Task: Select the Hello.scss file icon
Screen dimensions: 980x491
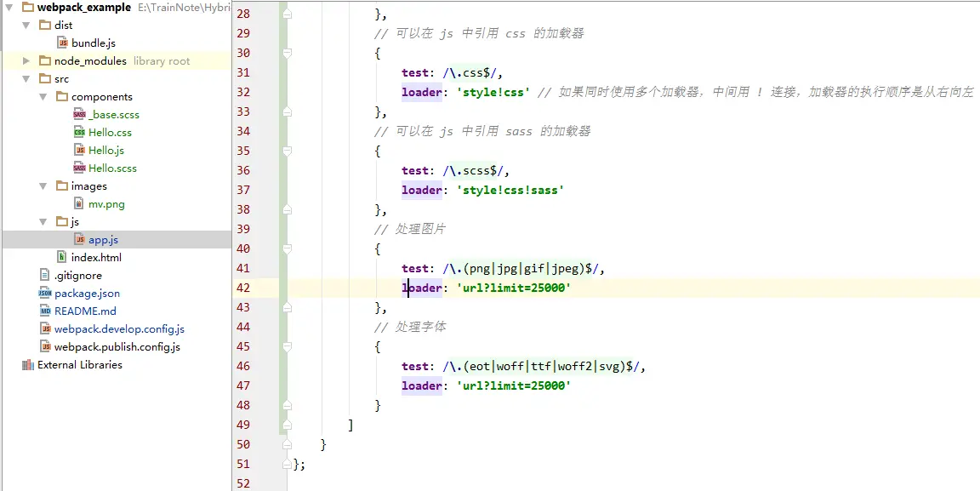Action: pyautogui.click(x=79, y=168)
